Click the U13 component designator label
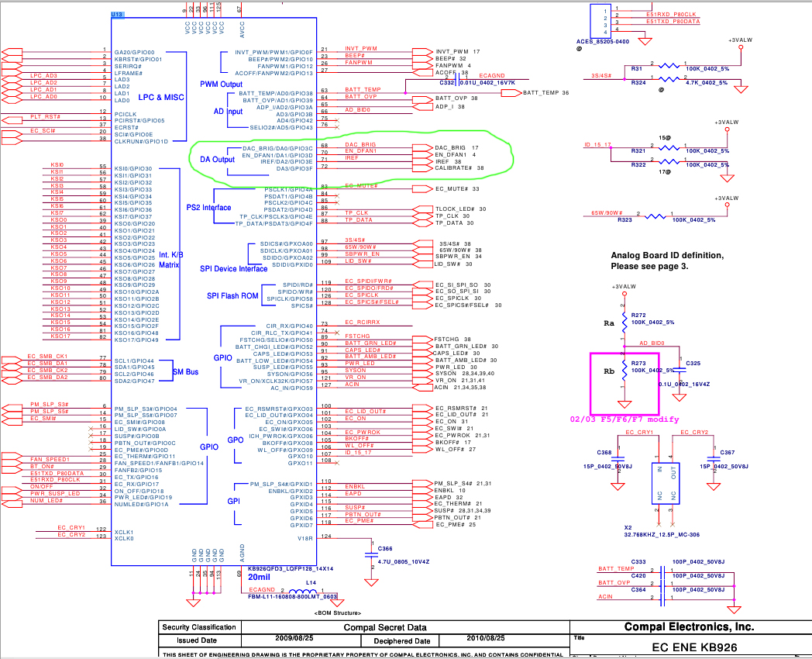The height and width of the screenshot is (659, 812). click(117, 15)
